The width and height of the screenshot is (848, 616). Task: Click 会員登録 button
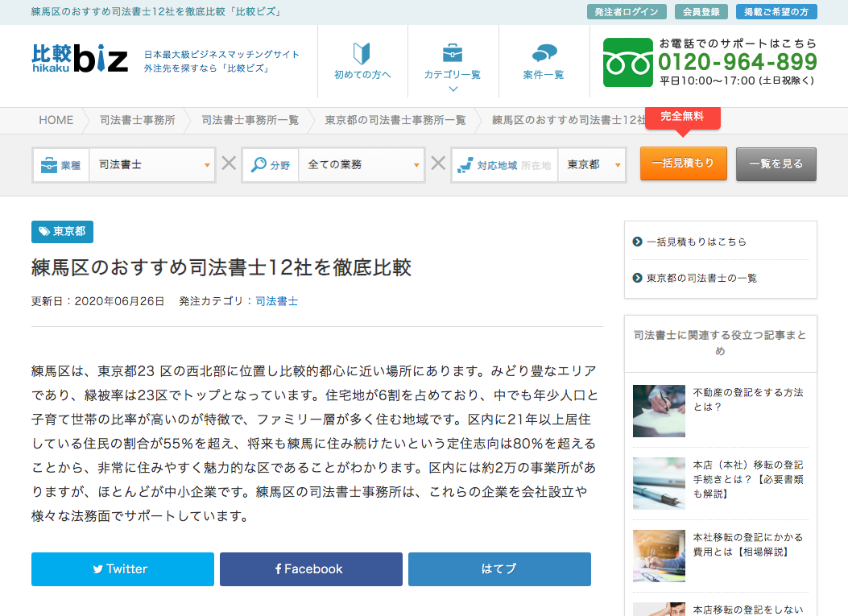pos(701,12)
